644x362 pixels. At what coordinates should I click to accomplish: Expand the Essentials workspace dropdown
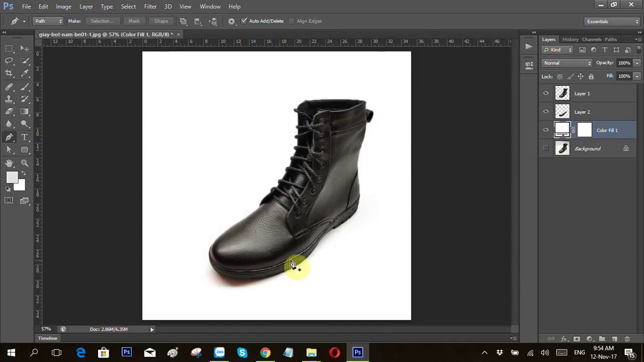point(612,22)
